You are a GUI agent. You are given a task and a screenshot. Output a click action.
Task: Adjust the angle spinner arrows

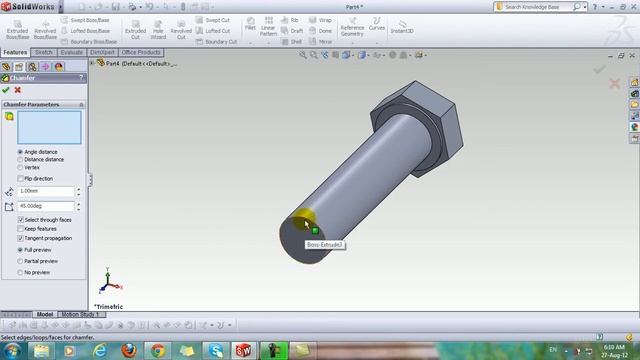(78, 207)
